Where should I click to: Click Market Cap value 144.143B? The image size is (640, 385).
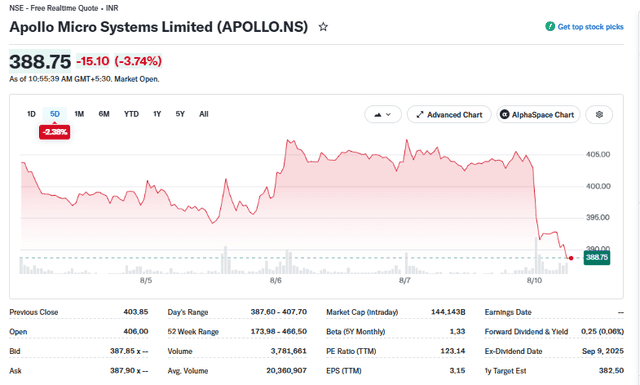coord(448,312)
